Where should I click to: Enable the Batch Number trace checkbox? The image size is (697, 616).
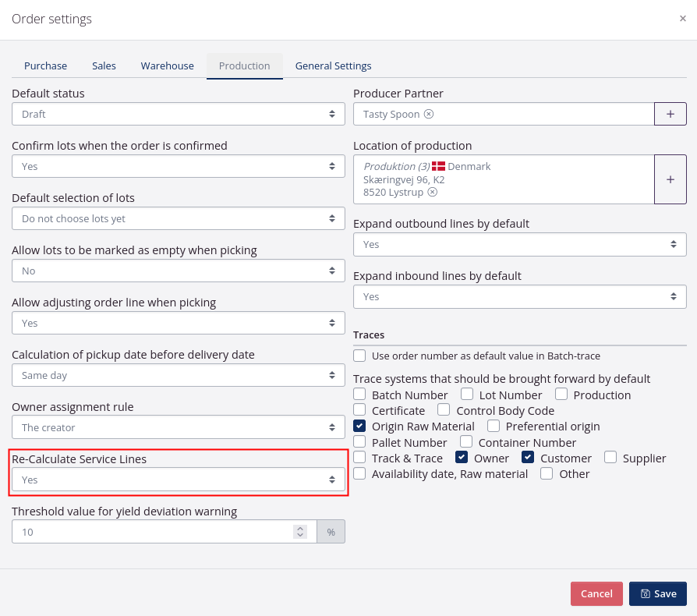[x=359, y=395]
